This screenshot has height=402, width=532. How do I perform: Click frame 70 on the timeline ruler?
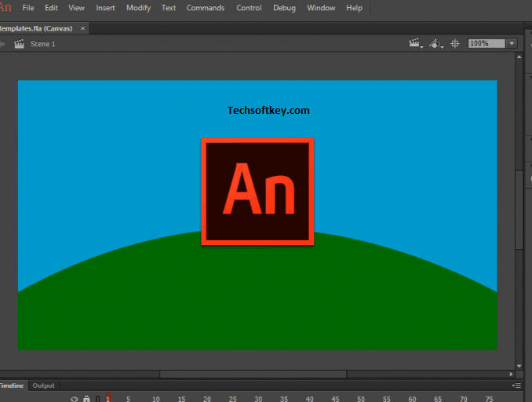click(464, 399)
